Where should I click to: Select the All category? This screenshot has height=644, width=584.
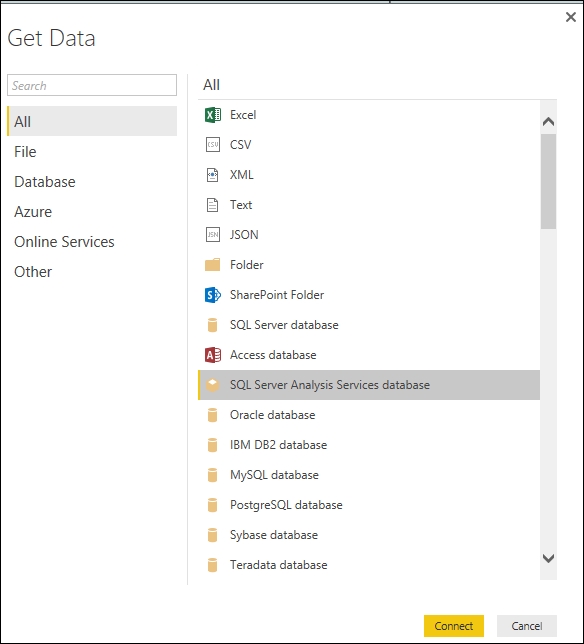pyautogui.click(x=92, y=121)
